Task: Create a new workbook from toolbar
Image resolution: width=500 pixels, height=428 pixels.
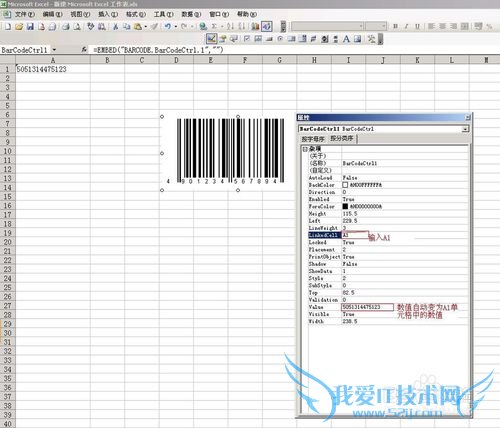Action: [x=8, y=27]
